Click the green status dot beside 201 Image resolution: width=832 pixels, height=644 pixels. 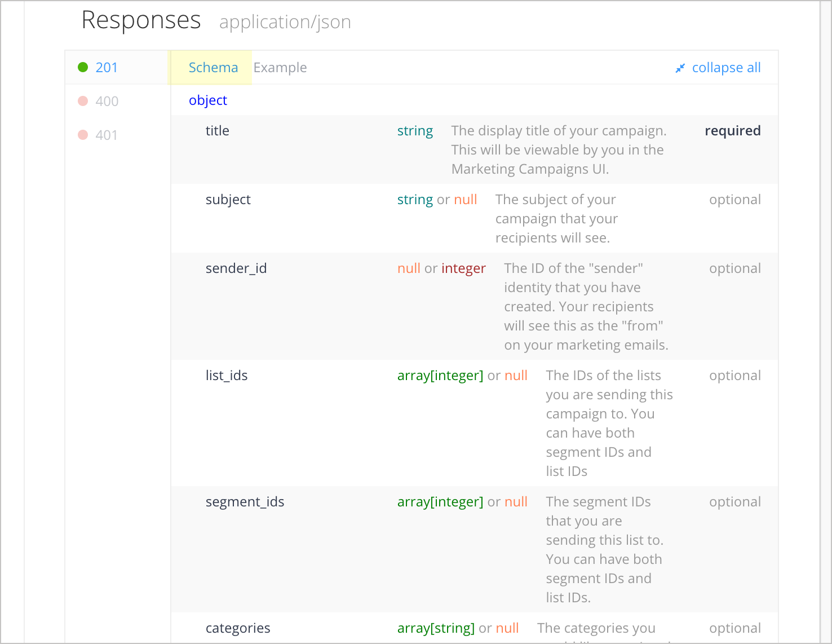(x=82, y=67)
